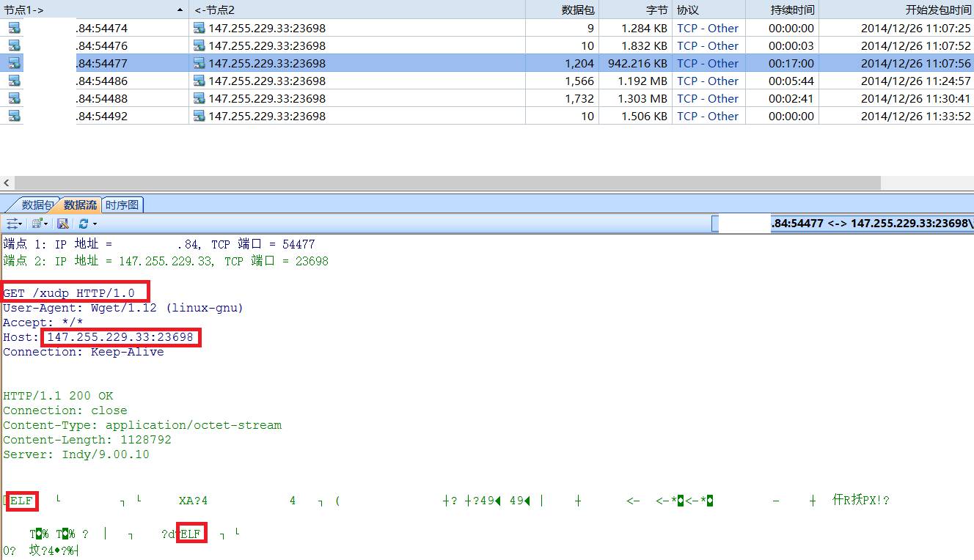This screenshot has width=974, height=560.
Task: Open dropdown arrow next to refresh icon
Action: 95,224
